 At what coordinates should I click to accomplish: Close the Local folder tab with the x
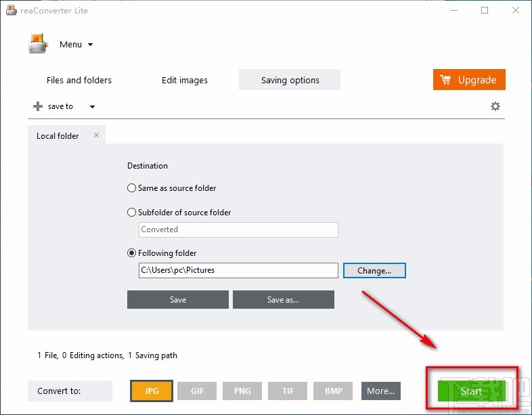96,135
